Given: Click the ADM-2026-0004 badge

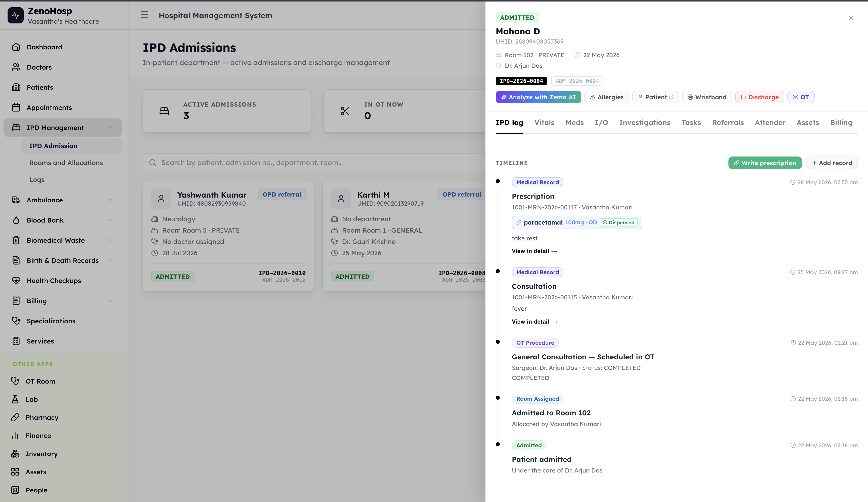Looking at the screenshot, I should 577,81.
